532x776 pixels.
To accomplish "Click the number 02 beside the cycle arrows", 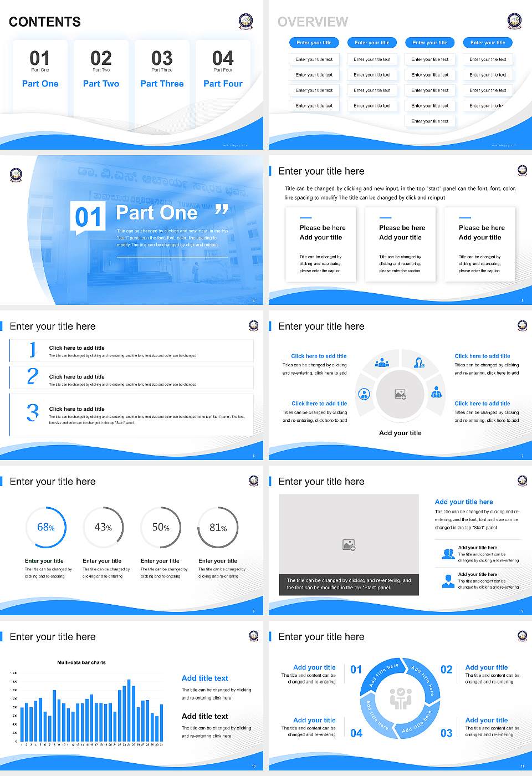I will point(447,670).
